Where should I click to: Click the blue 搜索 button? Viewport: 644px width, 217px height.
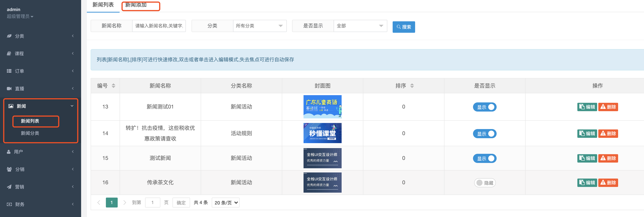coord(404,27)
